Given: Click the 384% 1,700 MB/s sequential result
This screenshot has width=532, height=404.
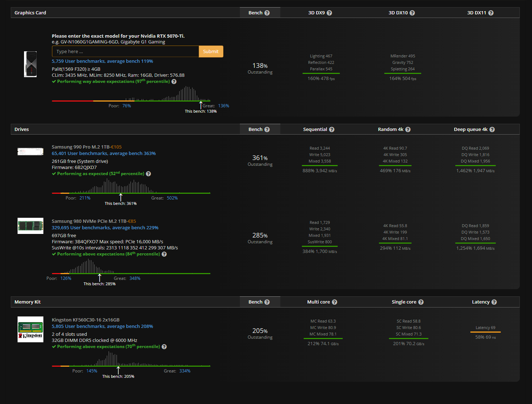Looking at the screenshot, I should (320, 252).
